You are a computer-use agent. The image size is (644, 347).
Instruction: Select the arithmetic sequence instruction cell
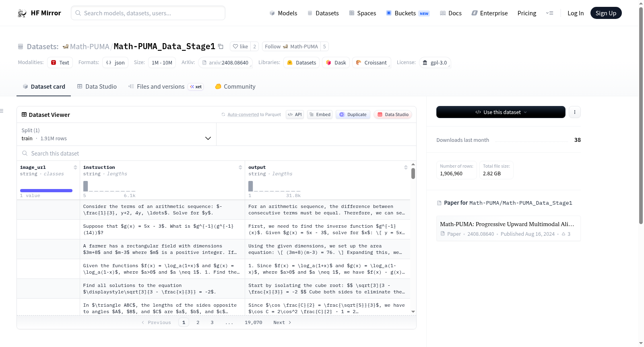[163, 210]
